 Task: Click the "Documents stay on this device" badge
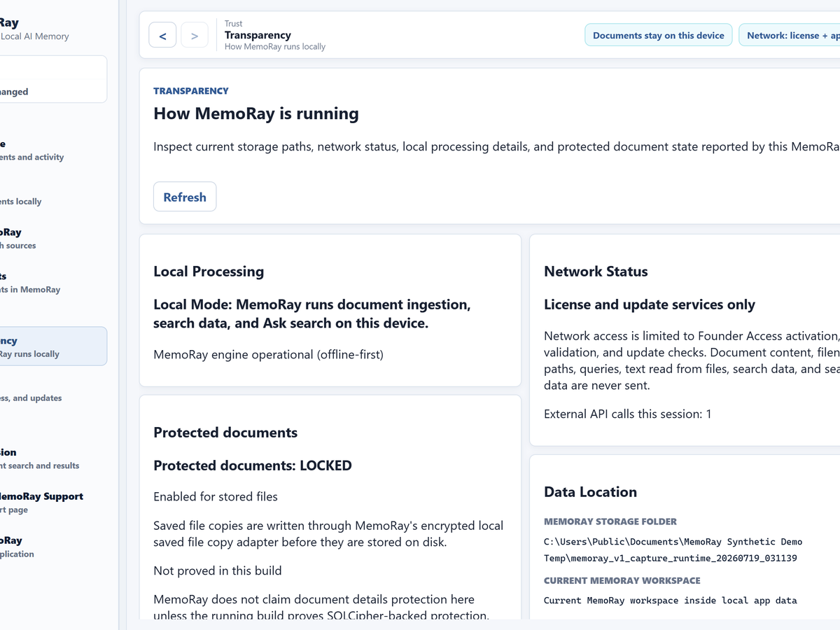(x=659, y=35)
